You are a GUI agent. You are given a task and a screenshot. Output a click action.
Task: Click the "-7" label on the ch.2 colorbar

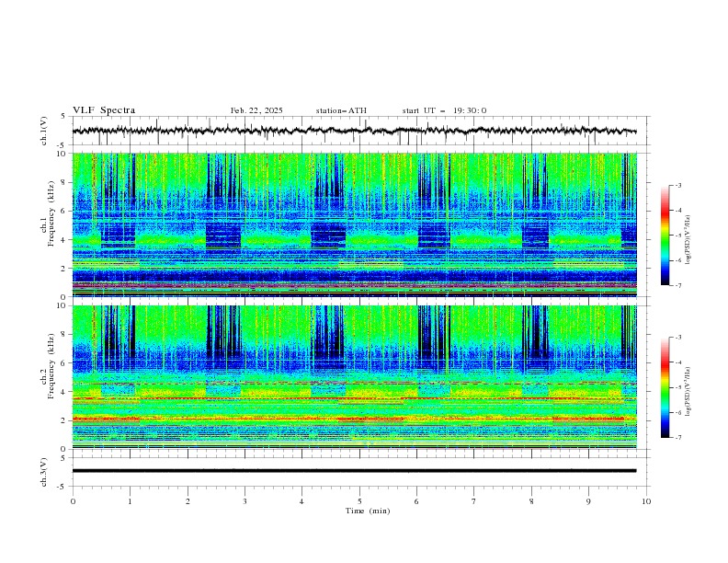[677, 438]
